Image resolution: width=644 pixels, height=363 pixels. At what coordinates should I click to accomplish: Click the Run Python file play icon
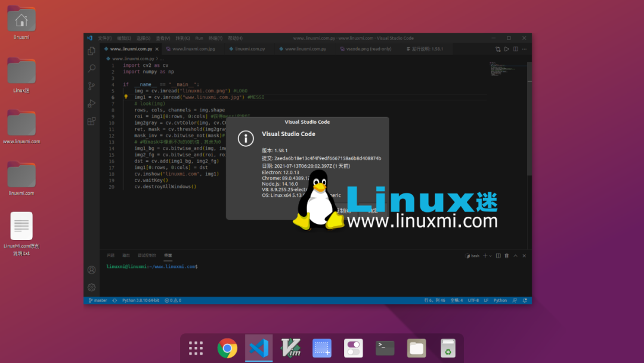point(507,49)
